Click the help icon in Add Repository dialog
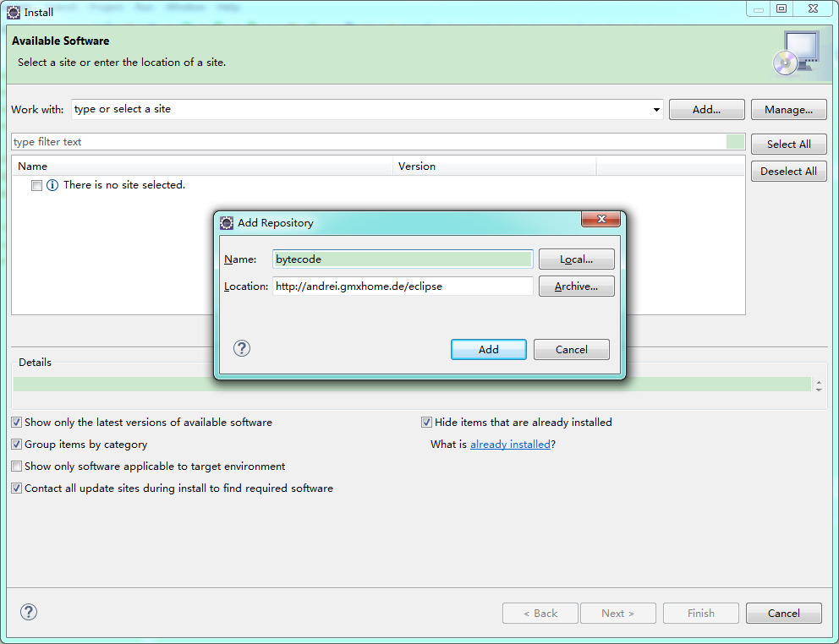839x644 pixels. pyautogui.click(x=242, y=348)
